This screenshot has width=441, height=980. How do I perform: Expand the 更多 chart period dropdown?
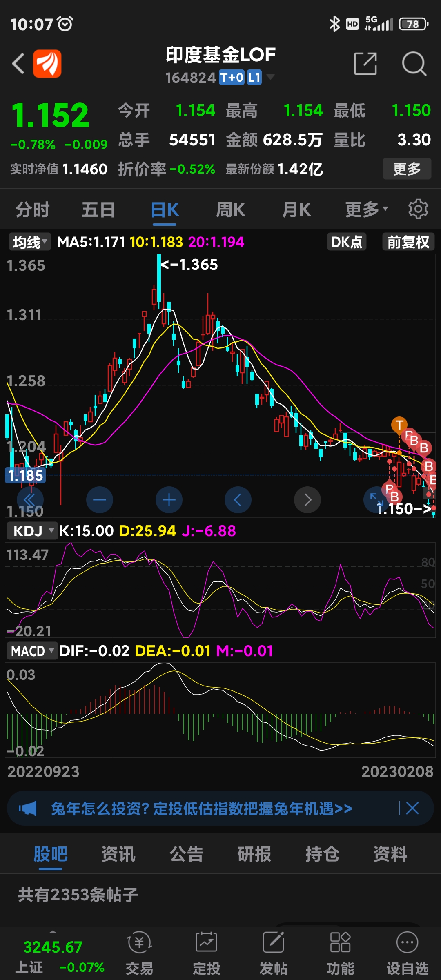pyautogui.click(x=366, y=209)
